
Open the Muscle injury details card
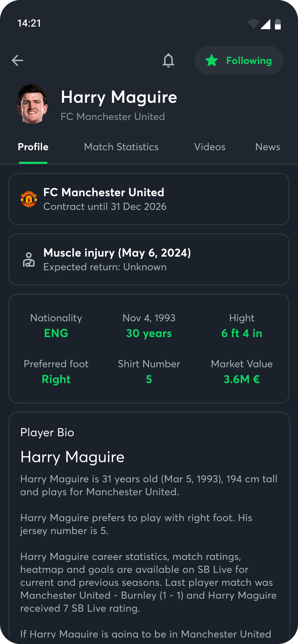point(149,259)
